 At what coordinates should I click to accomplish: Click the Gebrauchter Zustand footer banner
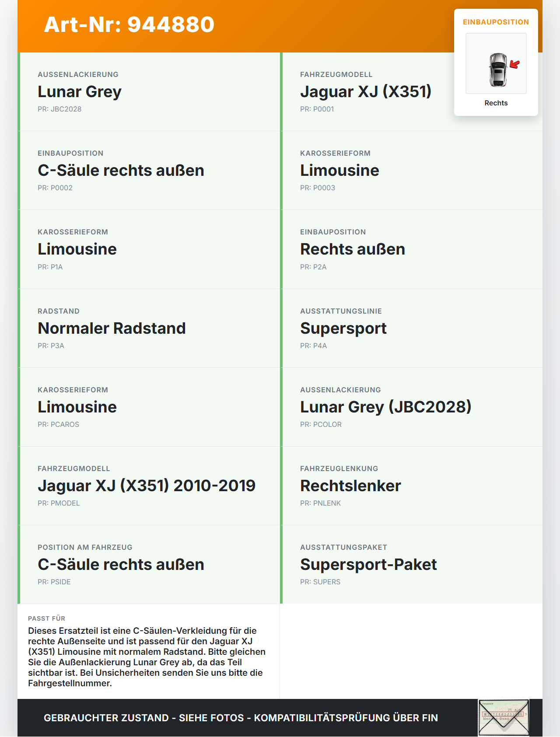(241, 718)
